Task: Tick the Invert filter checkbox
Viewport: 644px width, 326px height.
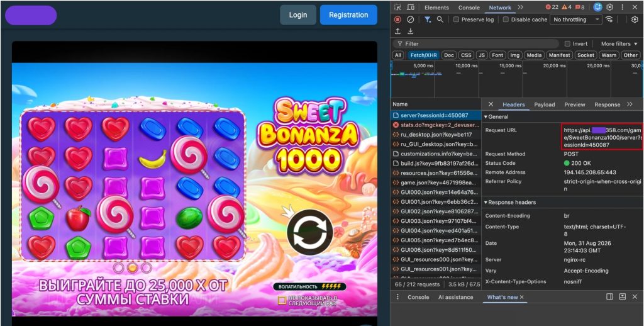Action: coord(567,43)
